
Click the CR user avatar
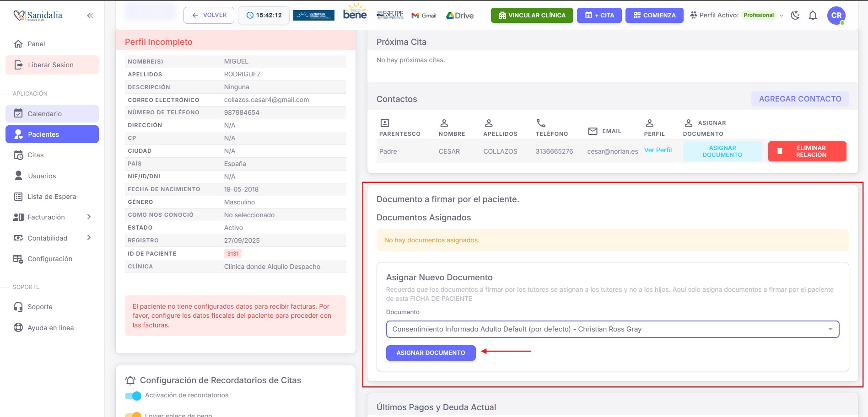pos(836,16)
